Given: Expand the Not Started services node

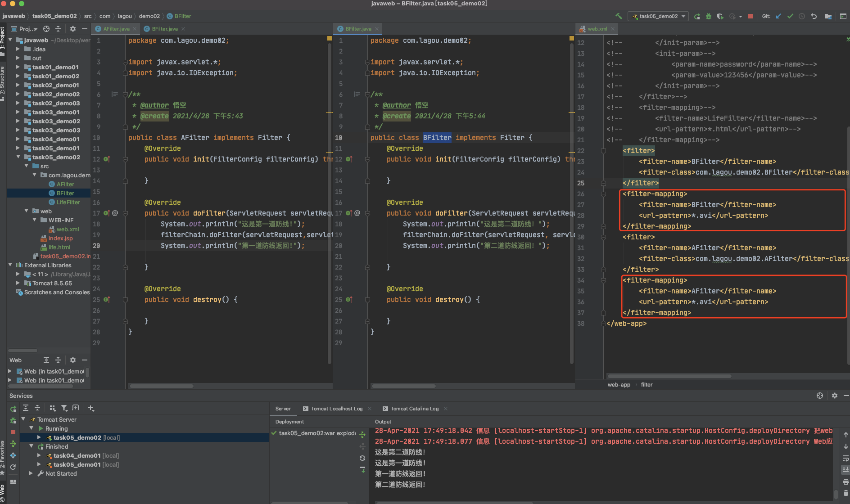Looking at the screenshot, I should pos(31,473).
